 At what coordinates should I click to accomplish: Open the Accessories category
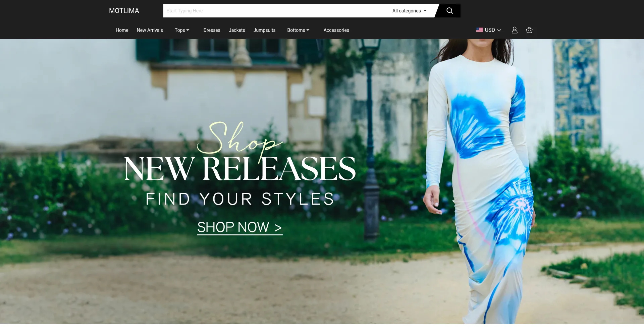336,30
